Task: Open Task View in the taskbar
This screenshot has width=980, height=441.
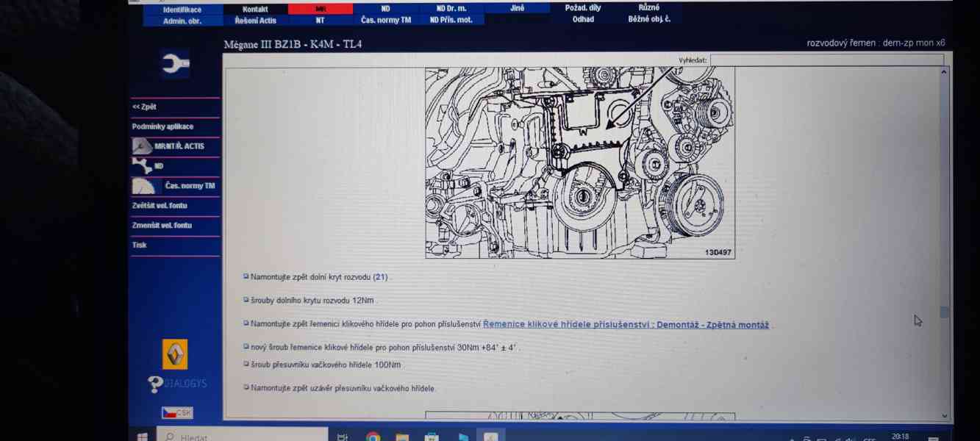Action: tap(343, 437)
